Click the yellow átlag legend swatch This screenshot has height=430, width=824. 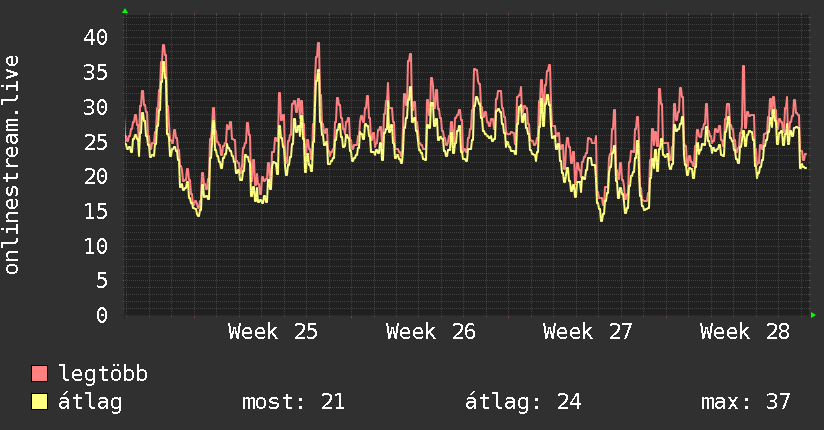tap(39, 402)
